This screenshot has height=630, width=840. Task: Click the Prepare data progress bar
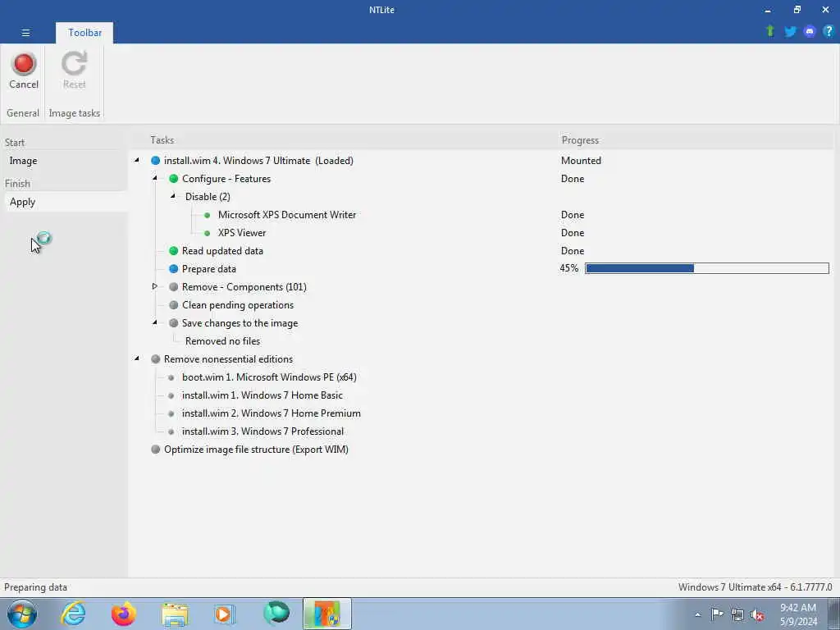coord(706,268)
